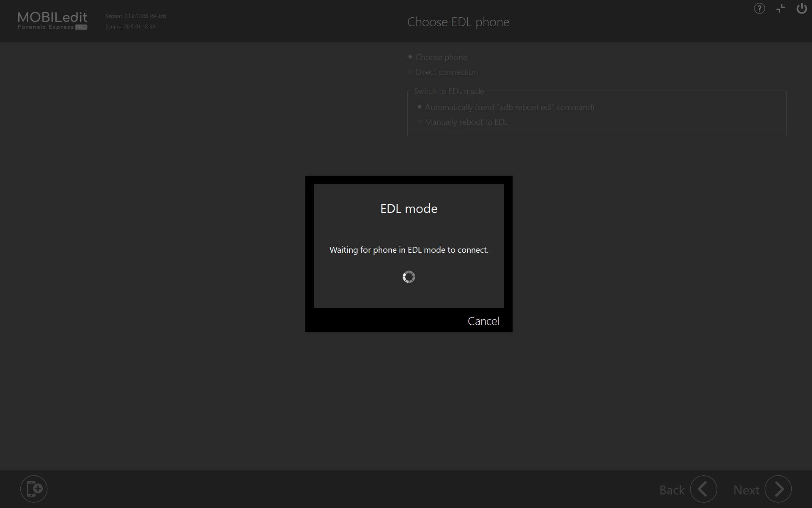
Task: Click the MOBILedit Forensic Express logo
Action: tap(52, 21)
